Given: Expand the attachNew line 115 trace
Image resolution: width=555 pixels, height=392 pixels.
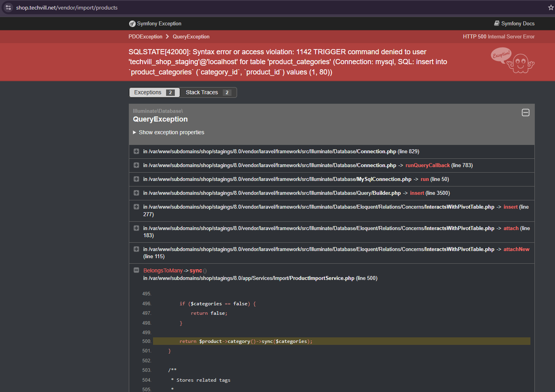Looking at the screenshot, I should coord(136,249).
